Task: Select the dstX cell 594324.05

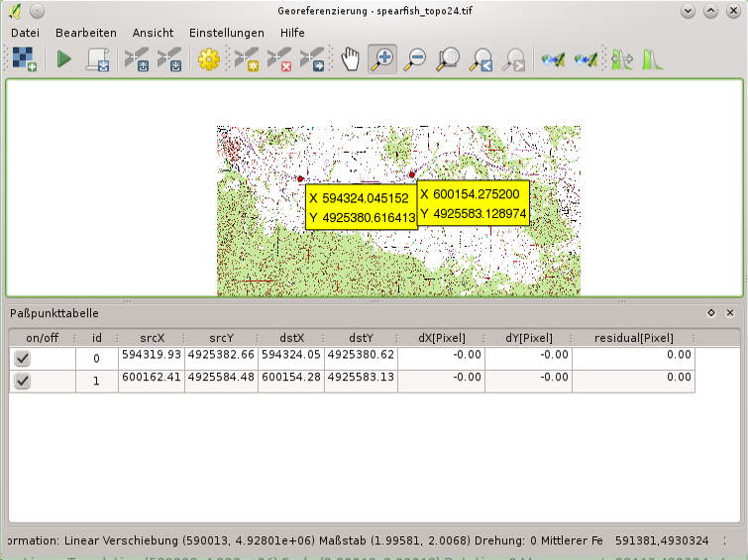Action: [291, 359]
